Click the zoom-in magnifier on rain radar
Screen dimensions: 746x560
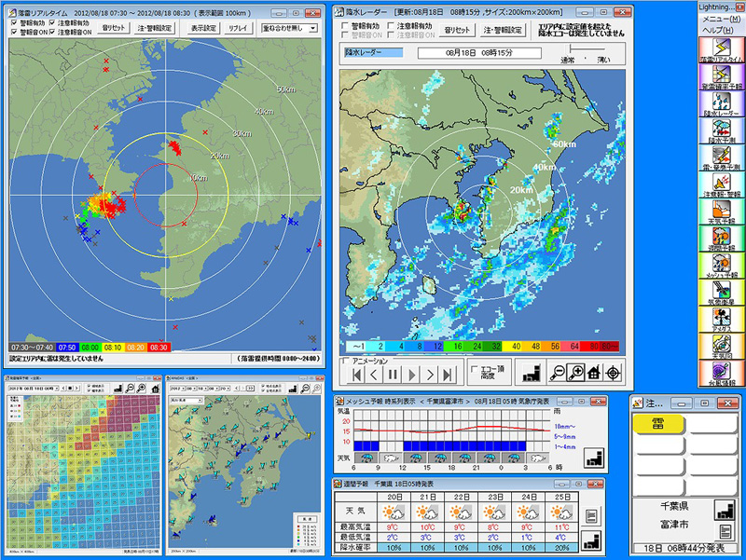point(576,373)
